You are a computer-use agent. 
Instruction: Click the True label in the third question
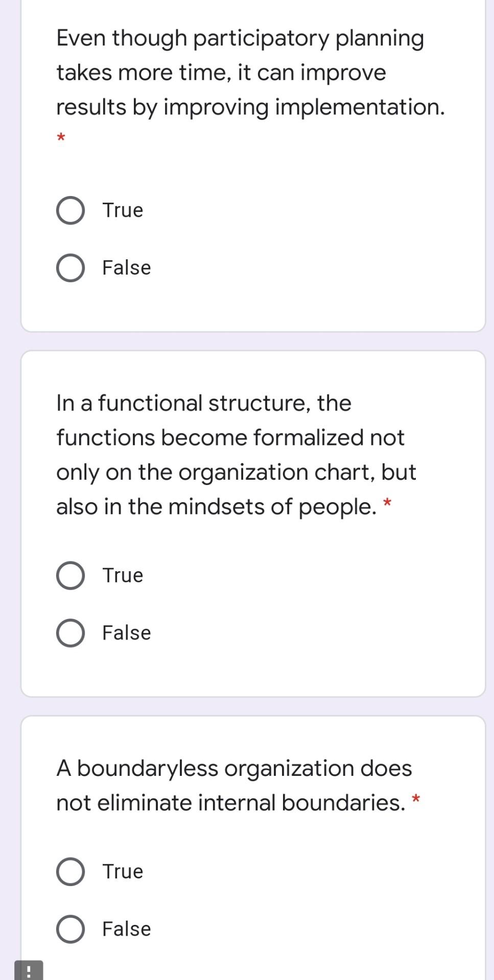pos(122,871)
